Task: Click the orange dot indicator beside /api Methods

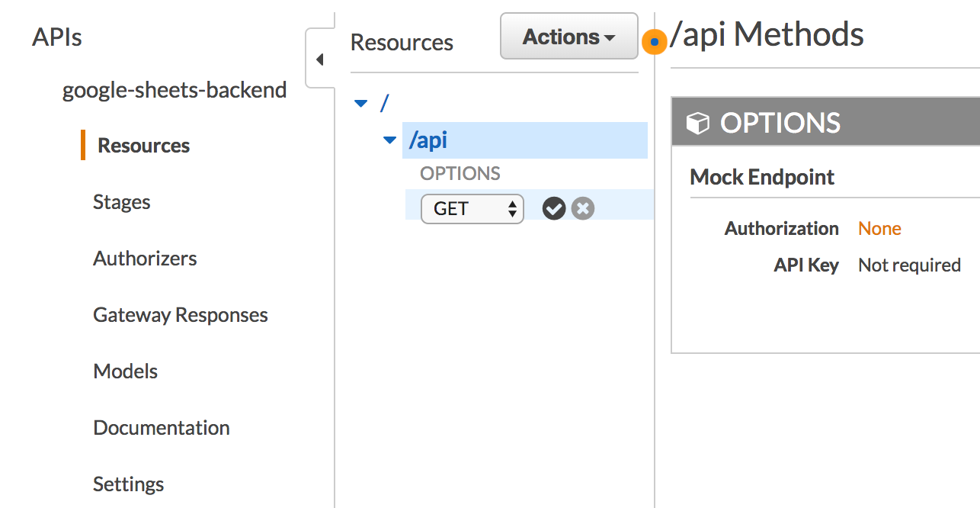Action: coord(654,42)
